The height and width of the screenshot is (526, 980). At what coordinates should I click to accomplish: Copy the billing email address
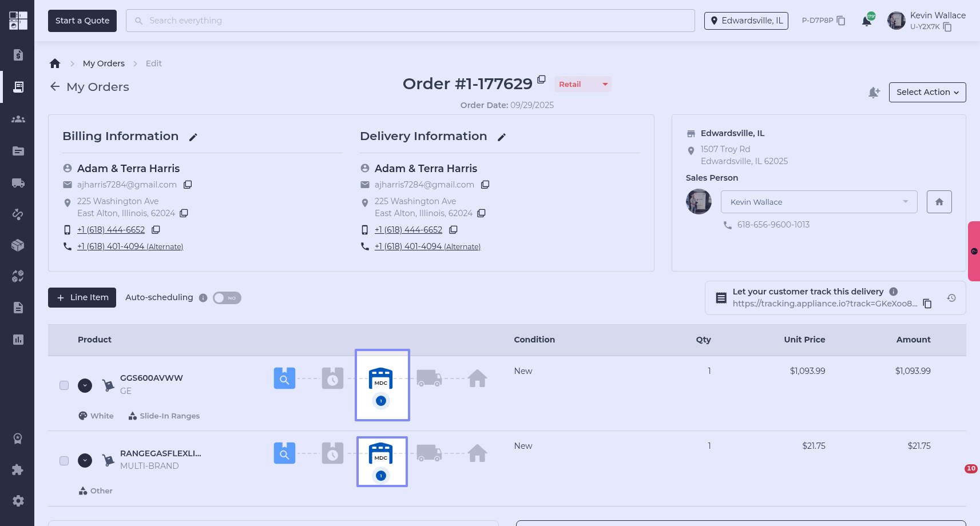[188, 185]
